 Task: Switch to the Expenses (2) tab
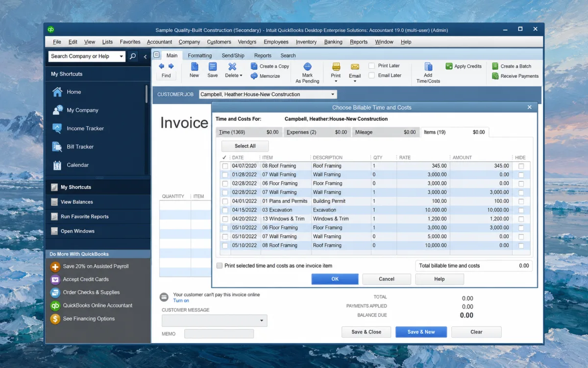coord(317,132)
